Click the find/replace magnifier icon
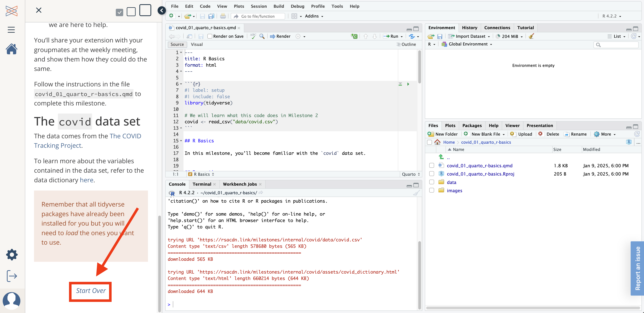The height and width of the screenshot is (313, 644). (x=262, y=36)
